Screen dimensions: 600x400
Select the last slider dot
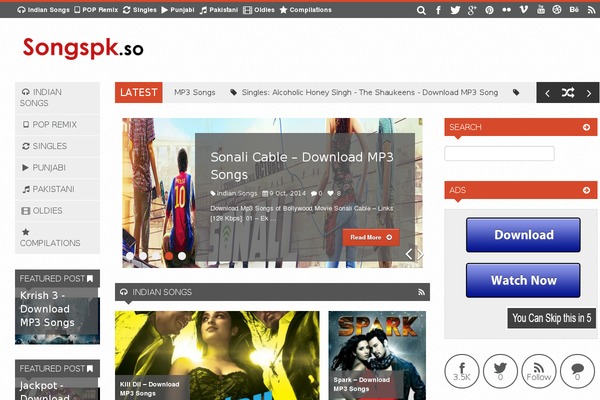(182, 256)
